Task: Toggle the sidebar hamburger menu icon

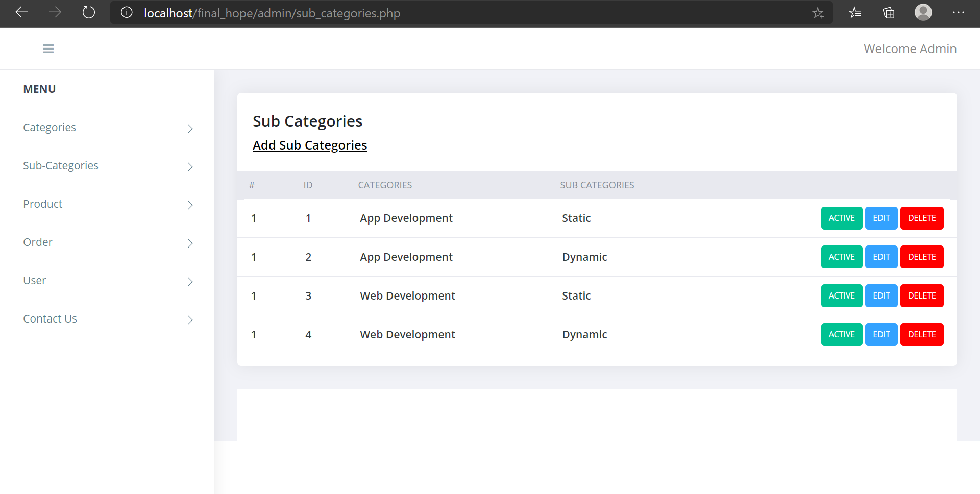Action: click(x=48, y=49)
